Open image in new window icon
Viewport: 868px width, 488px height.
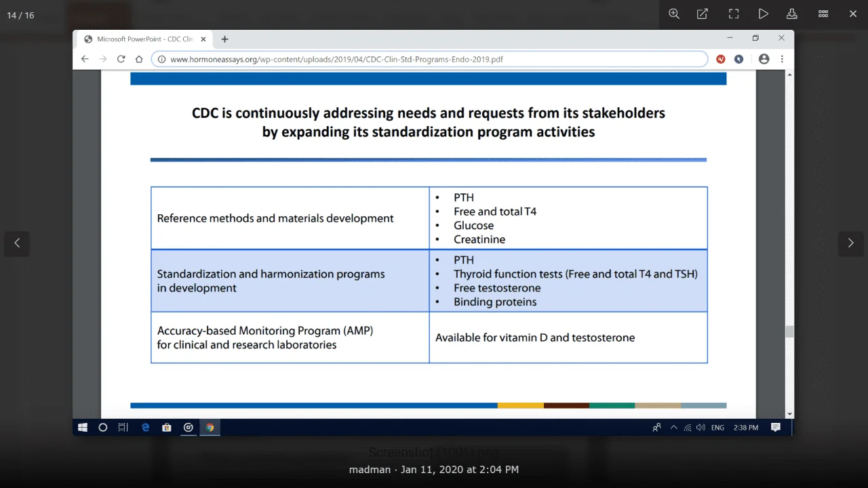[x=703, y=14]
